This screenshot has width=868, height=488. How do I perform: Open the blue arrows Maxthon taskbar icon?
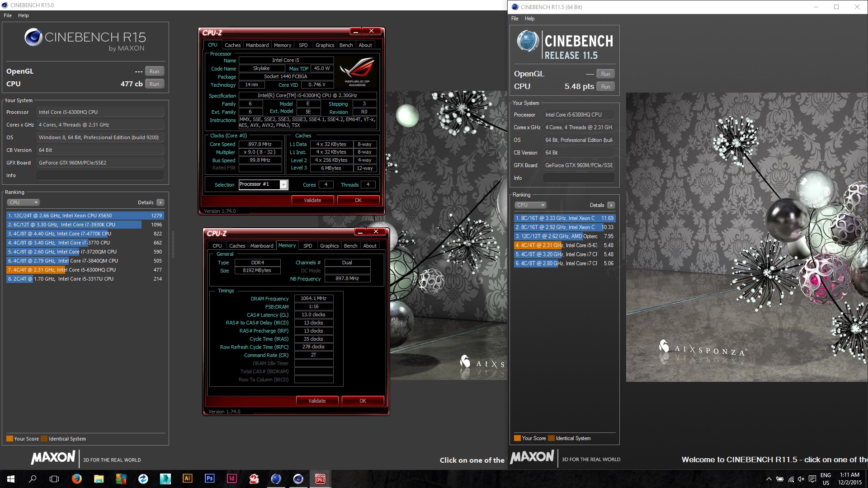coord(143,479)
